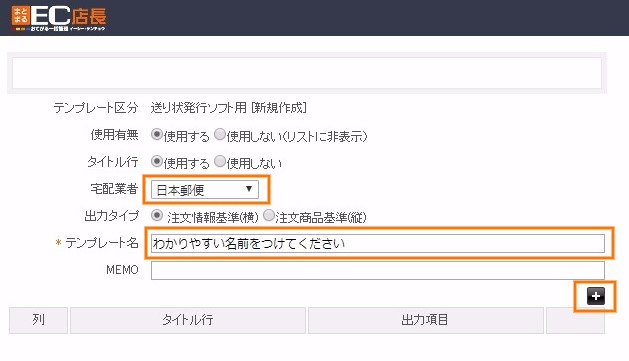Click the 送り状発行ソフト用 [新規作成] text
Image resolution: width=629 pixels, height=361 pixels.
coord(229,107)
